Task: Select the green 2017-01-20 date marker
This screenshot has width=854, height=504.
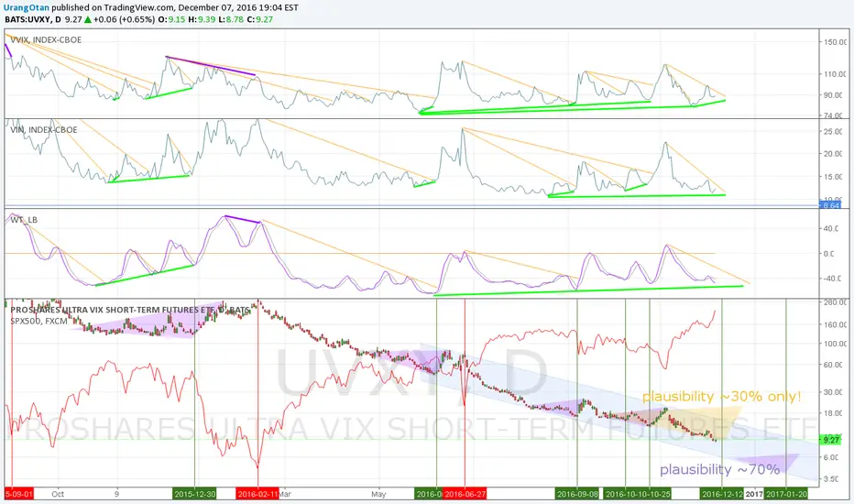Action: [x=786, y=494]
